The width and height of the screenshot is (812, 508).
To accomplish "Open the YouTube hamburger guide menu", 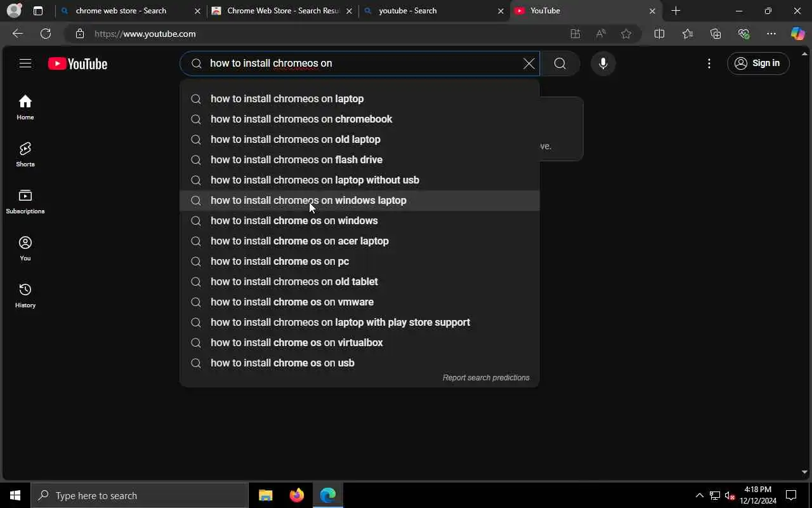I will coord(25,63).
